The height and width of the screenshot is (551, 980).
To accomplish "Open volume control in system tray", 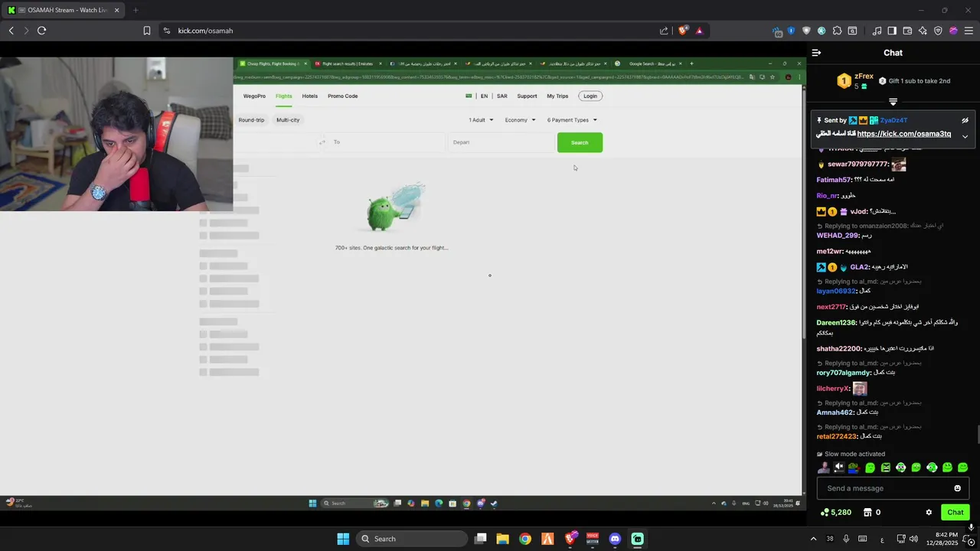I will 913,539.
